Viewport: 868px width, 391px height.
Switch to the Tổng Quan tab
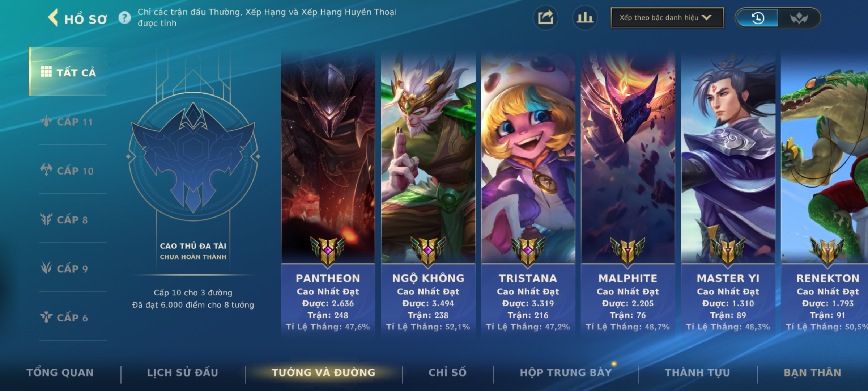[x=60, y=373]
